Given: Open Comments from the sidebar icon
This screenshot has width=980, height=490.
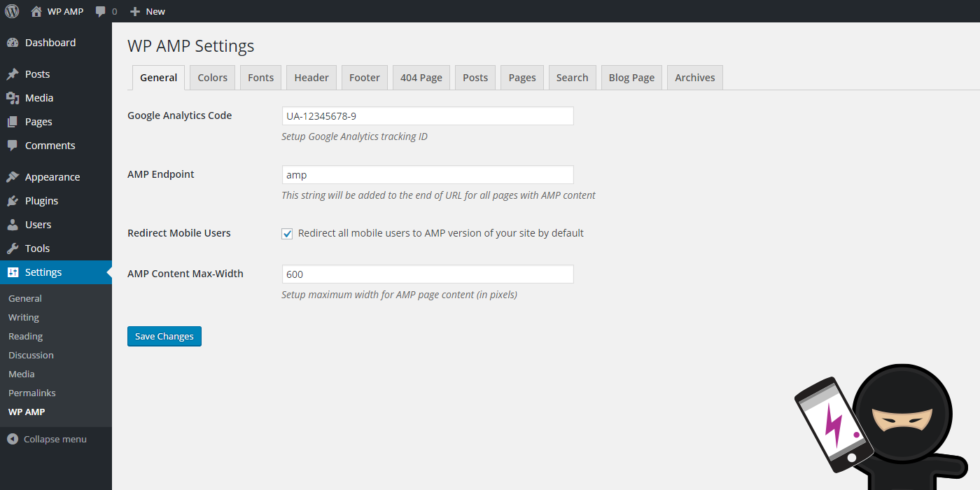Looking at the screenshot, I should click(x=14, y=145).
